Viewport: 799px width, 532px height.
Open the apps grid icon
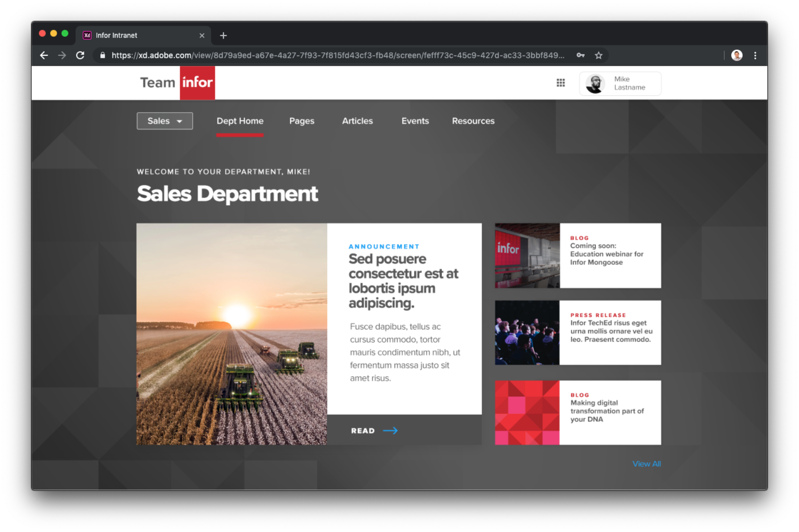coord(560,82)
